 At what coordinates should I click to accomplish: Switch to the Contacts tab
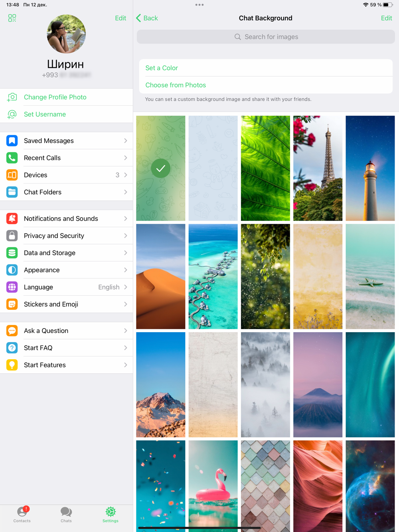click(22, 514)
